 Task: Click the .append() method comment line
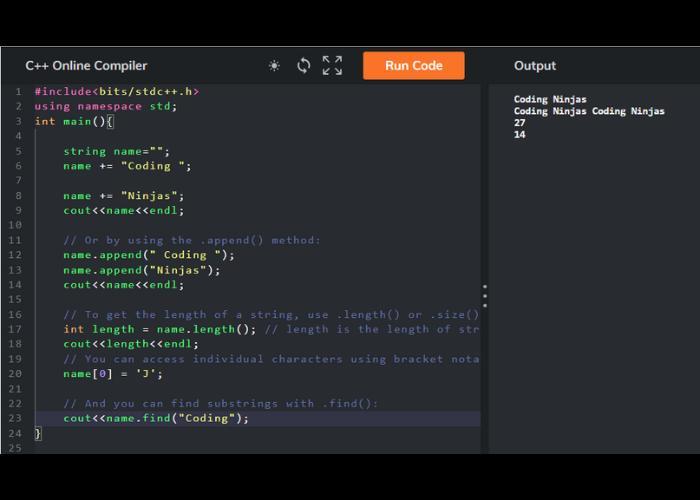point(192,240)
